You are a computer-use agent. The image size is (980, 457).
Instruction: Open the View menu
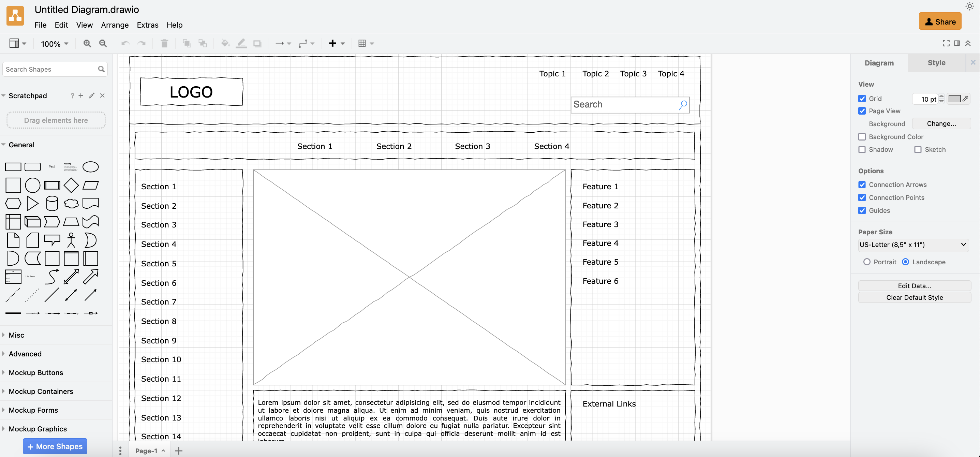pos(84,25)
